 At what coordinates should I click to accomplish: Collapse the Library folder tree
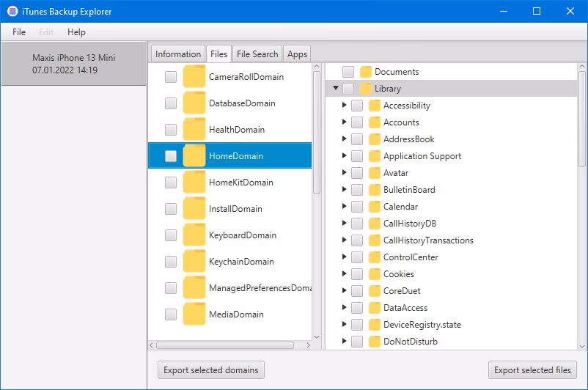click(336, 89)
